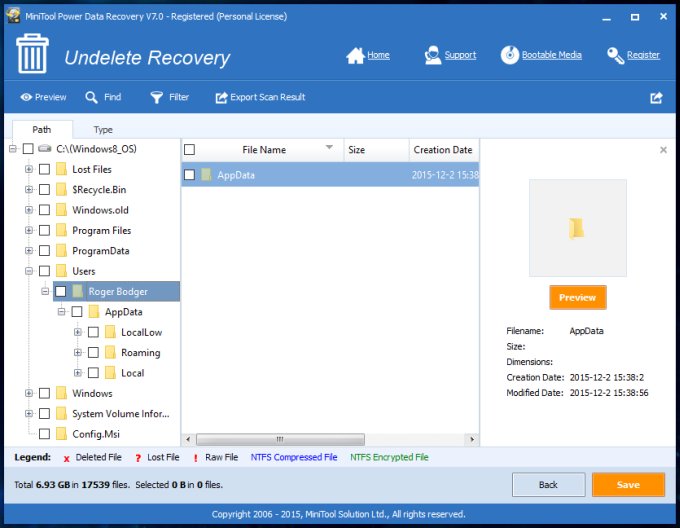Viewport: 680px width, 528px height.
Task: Close the preview panel with X
Action: 663,150
